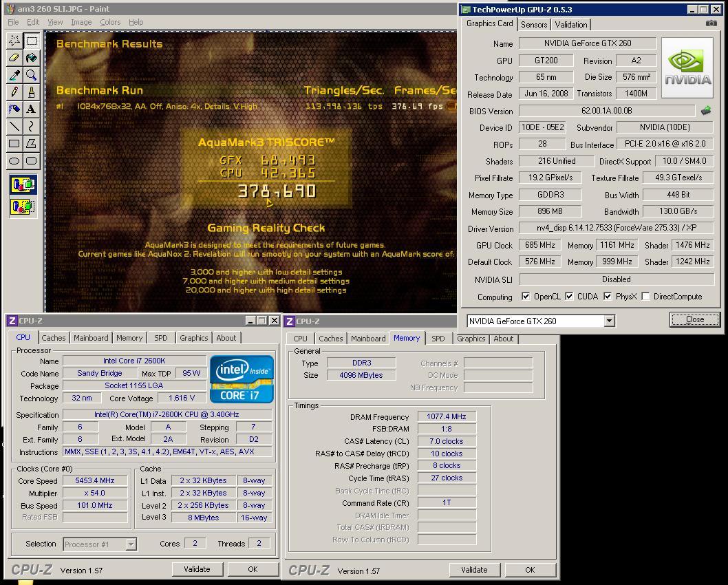The height and width of the screenshot is (585, 728).
Task: Choose the Fill With Color bucket tool
Action: click(32, 58)
